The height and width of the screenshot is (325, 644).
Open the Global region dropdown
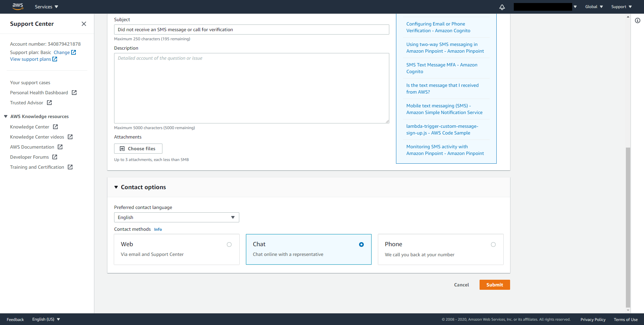[594, 7]
